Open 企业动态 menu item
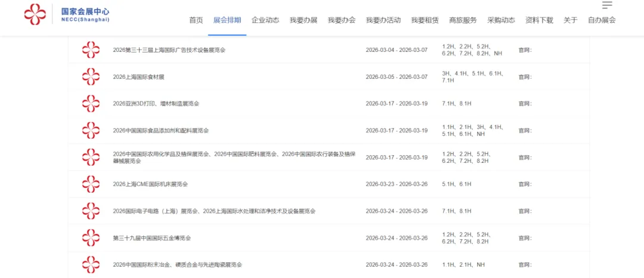The image size is (644, 278). [265, 20]
